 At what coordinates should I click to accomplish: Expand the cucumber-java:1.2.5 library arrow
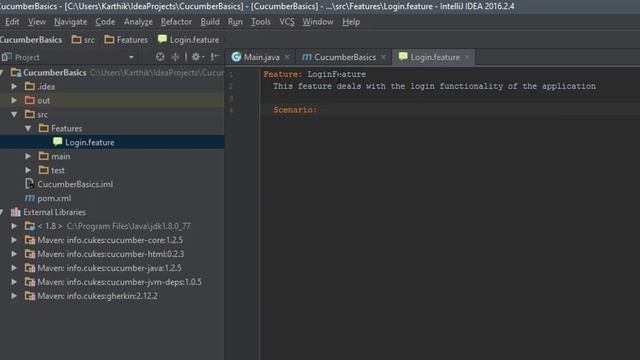pos(14,268)
